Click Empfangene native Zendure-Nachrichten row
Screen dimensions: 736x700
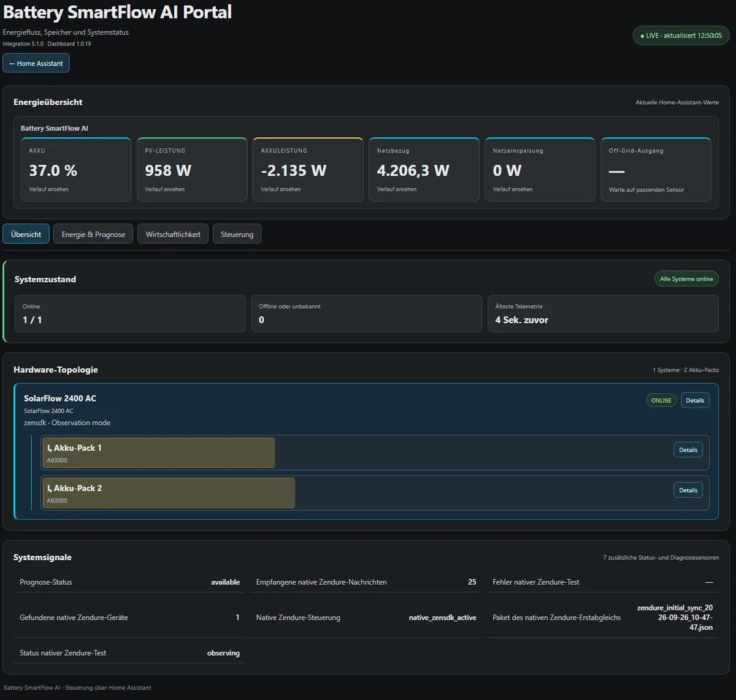pos(366,582)
